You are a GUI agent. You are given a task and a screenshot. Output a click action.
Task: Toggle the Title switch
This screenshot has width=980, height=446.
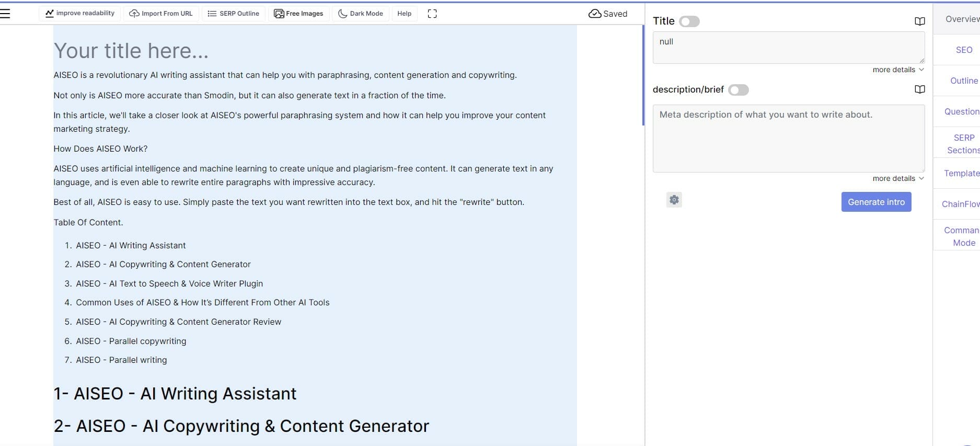(689, 21)
